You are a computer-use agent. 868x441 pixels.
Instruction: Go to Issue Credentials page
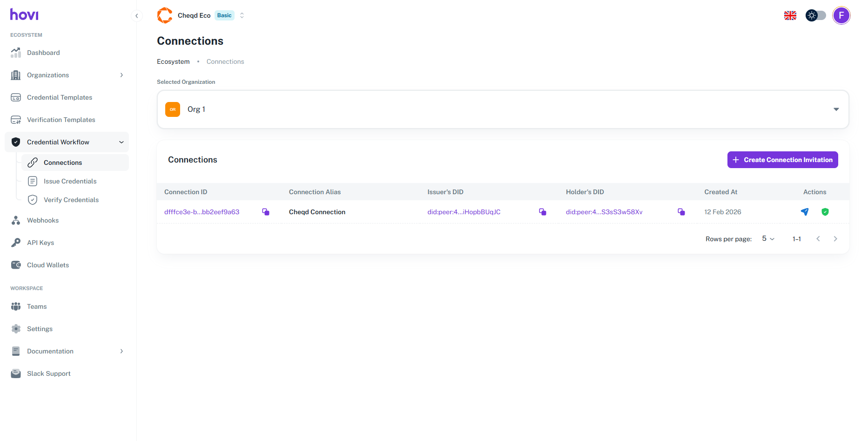pyautogui.click(x=70, y=181)
